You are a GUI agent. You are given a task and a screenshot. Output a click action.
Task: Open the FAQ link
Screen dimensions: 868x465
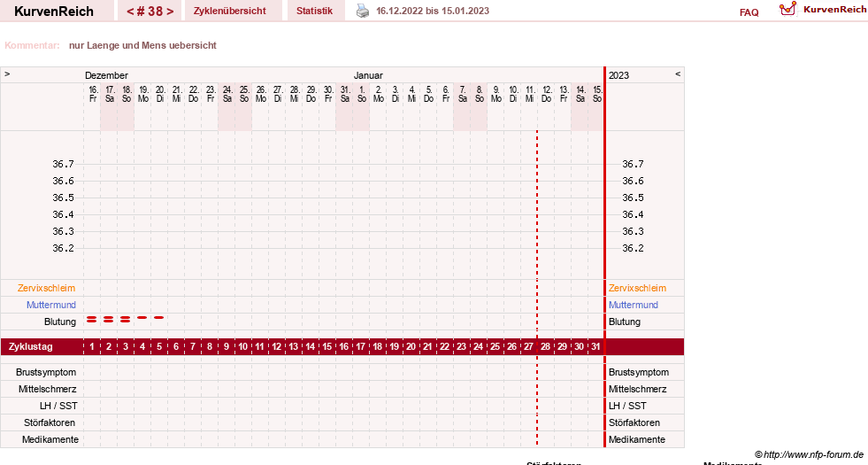[x=749, y=12]
